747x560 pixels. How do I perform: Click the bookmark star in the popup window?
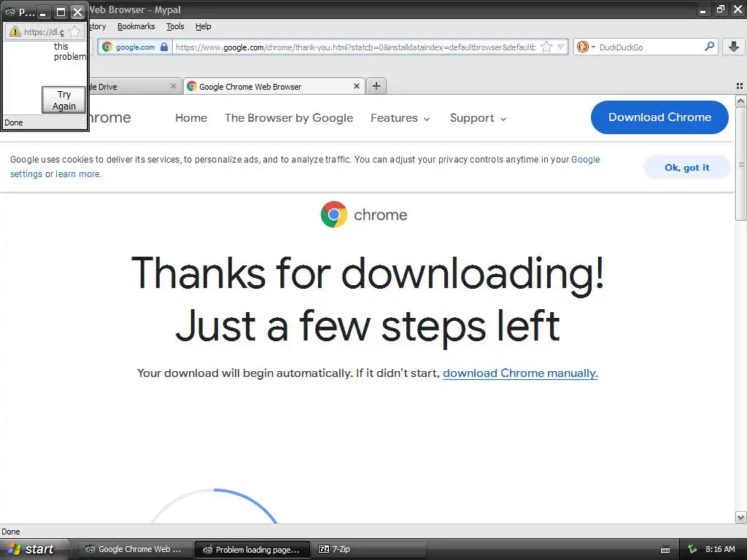coord(74,31)
